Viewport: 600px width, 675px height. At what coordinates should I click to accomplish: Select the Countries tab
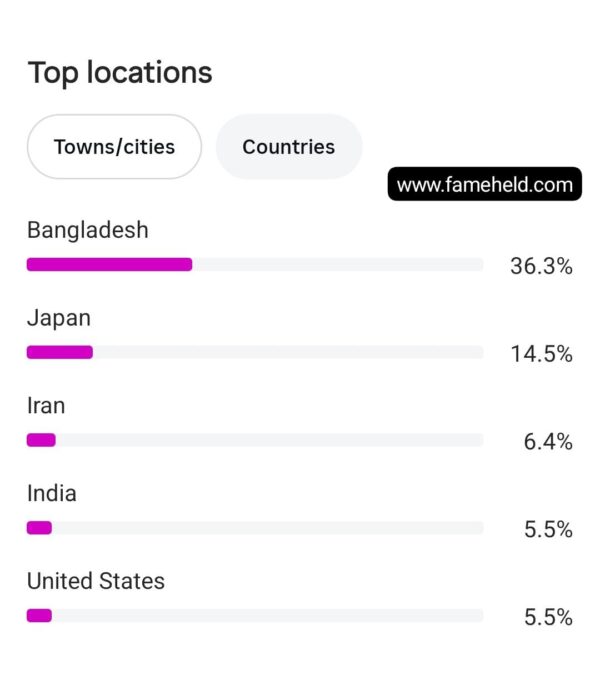(289, 147)
